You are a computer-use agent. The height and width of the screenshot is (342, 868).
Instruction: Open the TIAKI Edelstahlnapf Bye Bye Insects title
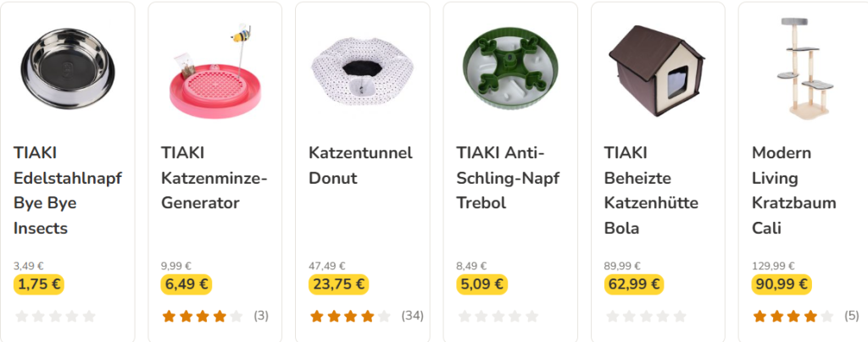pos(68,190)
